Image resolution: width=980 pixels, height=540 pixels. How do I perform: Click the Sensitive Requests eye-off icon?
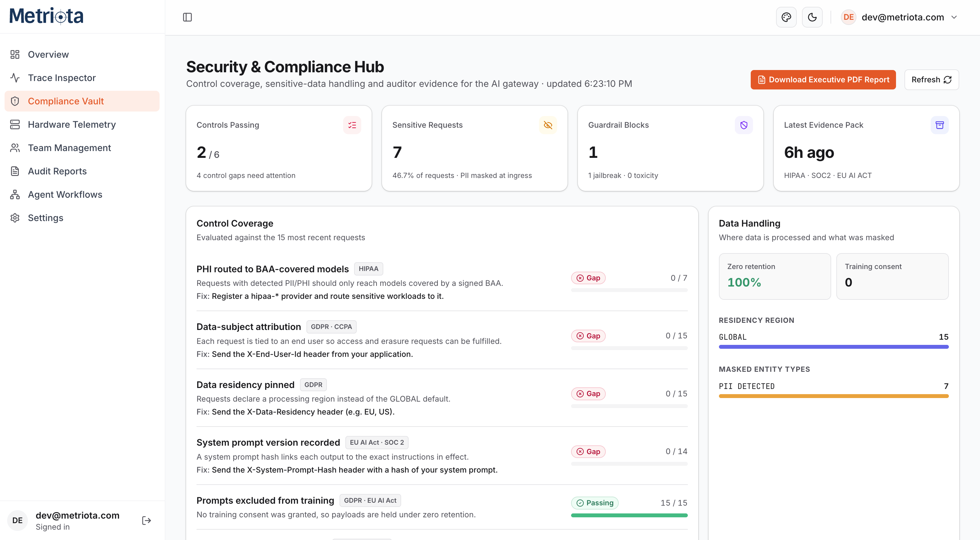tap(548, 125)
